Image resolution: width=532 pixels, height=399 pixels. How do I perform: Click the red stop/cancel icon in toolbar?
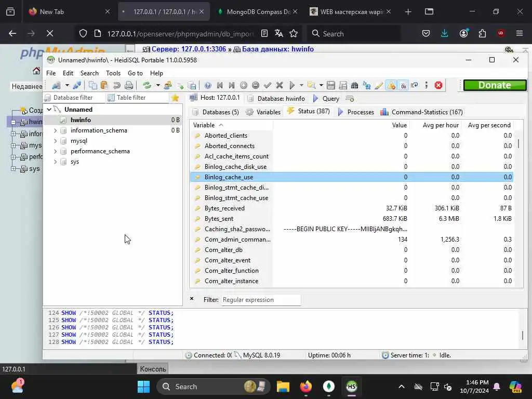(438, 85)
